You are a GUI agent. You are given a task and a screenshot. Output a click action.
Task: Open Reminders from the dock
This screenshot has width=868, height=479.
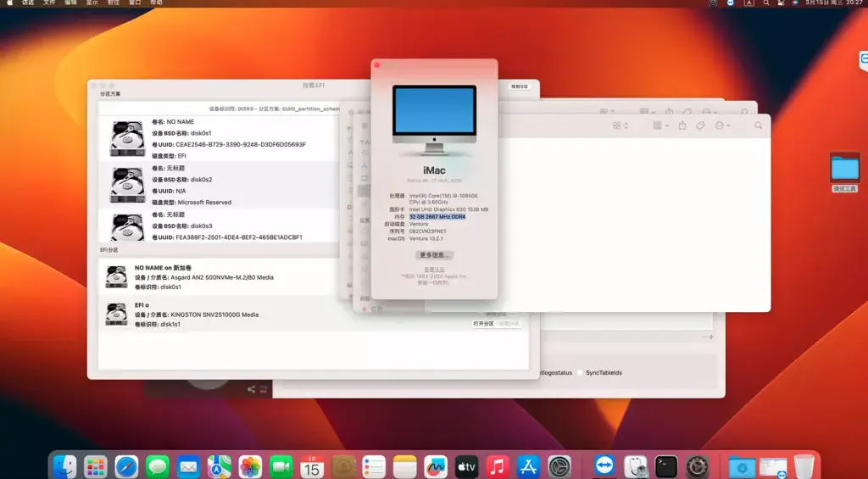point(374,467)
